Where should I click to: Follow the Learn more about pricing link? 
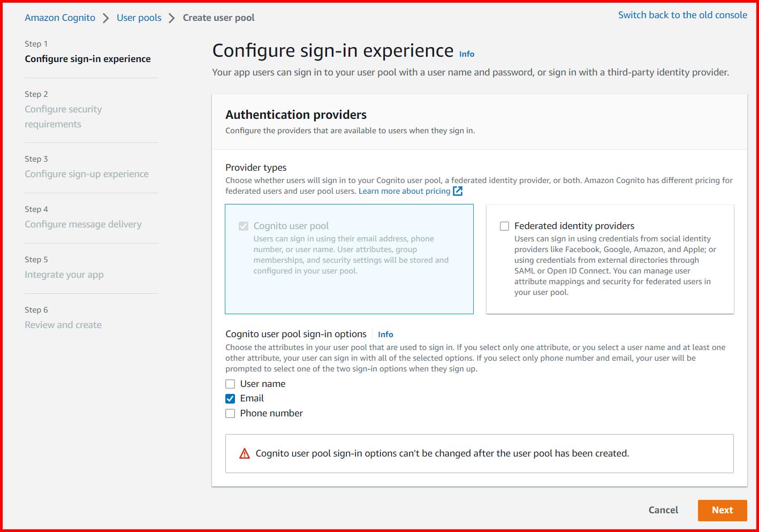click(x=404, y=191)
